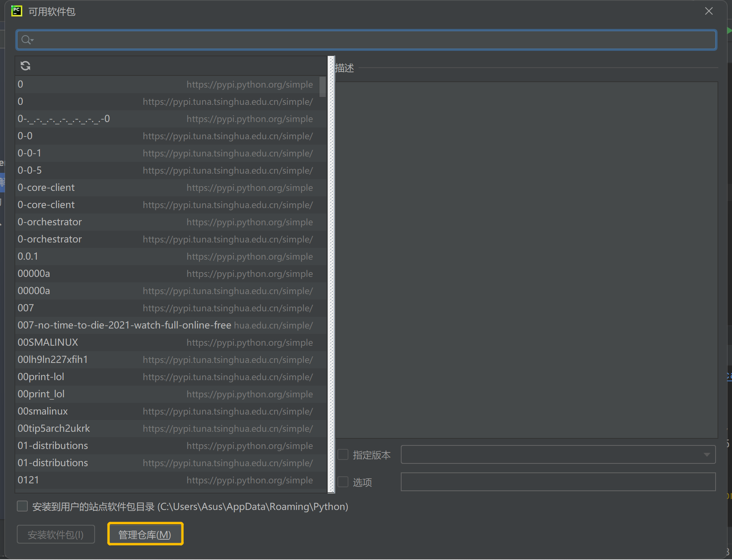Screen dimensions: 732x560
Task: Select the 007 package row
Action: tap(171, 308)
